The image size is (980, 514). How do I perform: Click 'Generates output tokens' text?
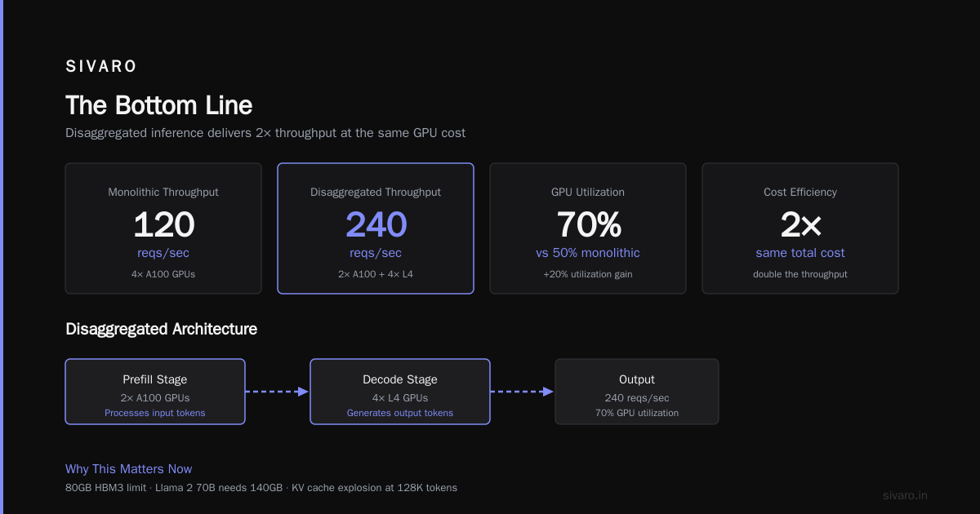coord(400,413)
